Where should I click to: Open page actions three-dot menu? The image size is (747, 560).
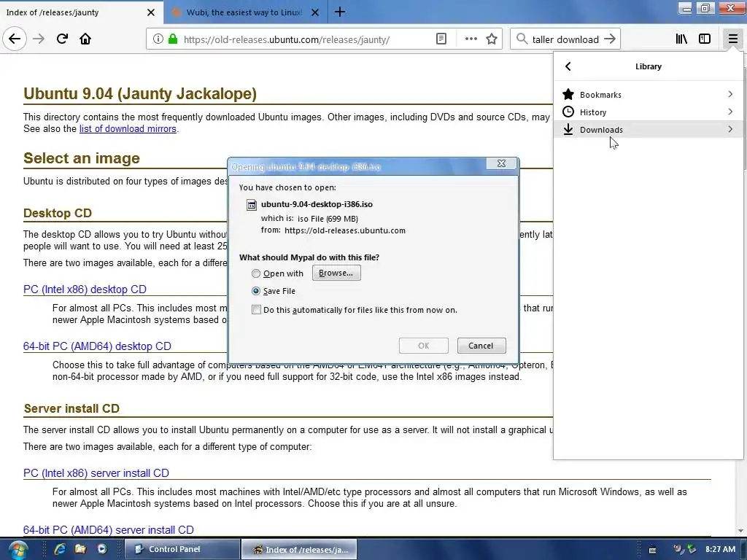coord(471,39)
